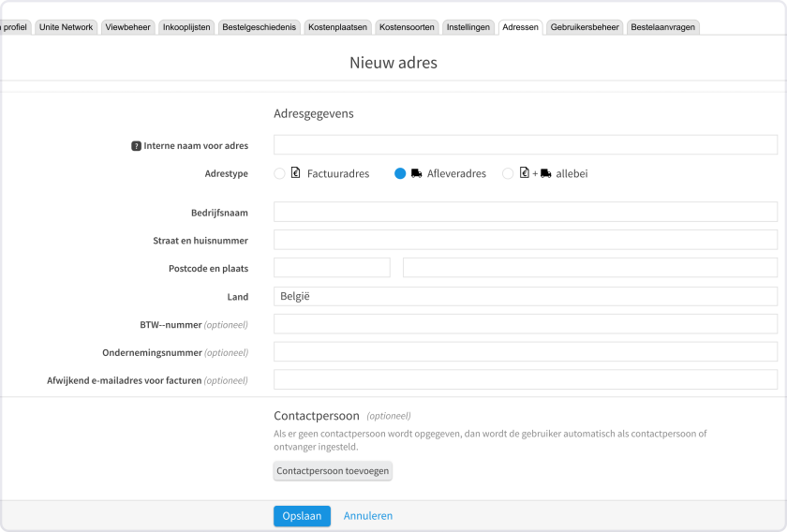This screenshot has height=532, width=787.
Task: Go to the Inkooplijsten tab
Action: point(186,27)
